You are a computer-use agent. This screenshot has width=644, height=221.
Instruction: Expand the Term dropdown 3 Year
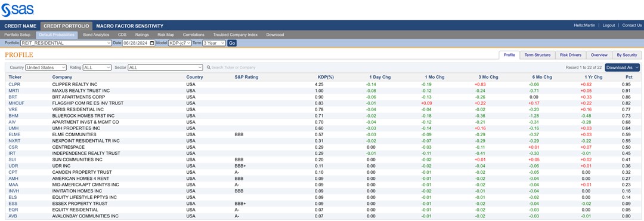click(x=213, y=43)
